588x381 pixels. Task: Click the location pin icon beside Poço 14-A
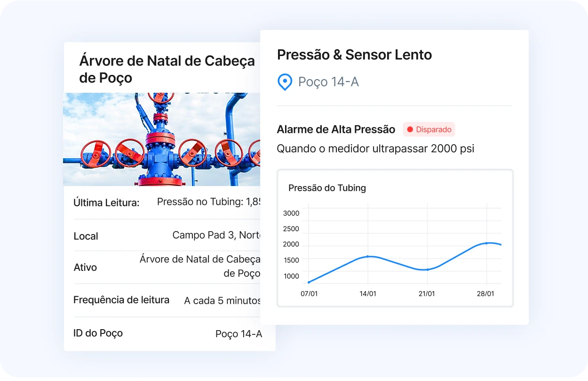[x=285, y=82]
